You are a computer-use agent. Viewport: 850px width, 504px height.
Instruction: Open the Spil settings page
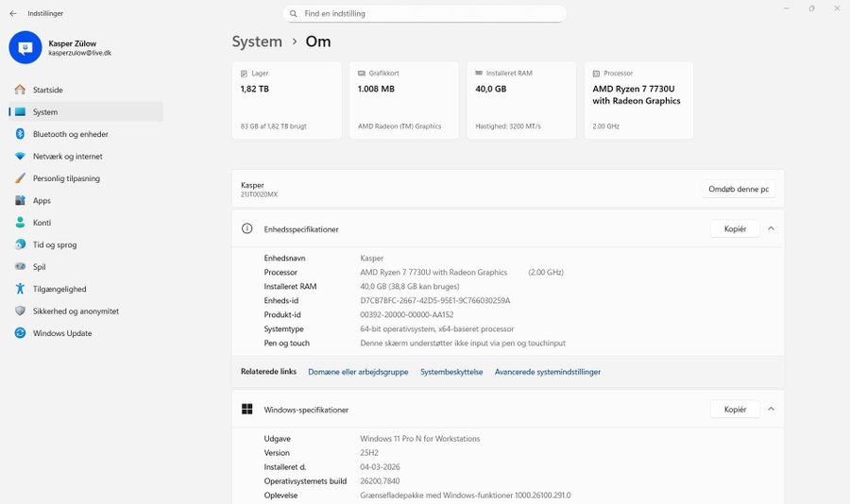40,267
